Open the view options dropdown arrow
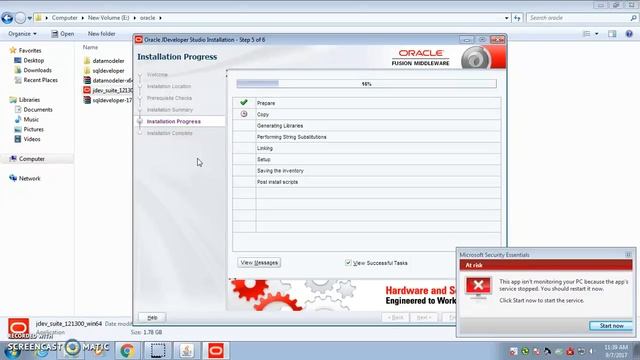Viewport: 640px width, 360px height. (596, 34)
